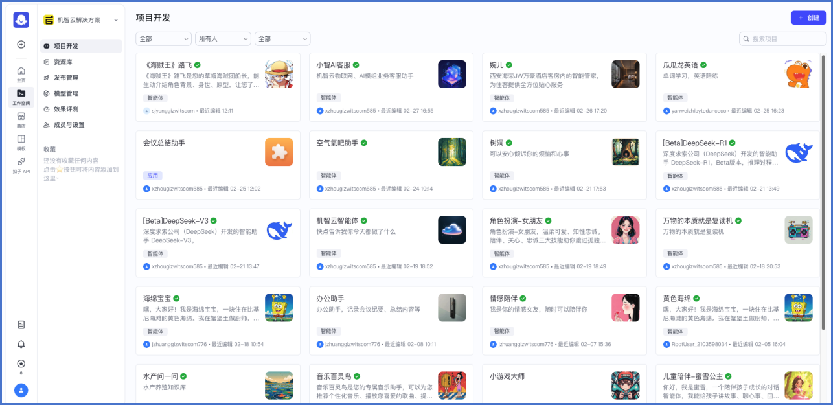The height and width of the screenshot is (405, 833).
Task: Click the blue app logo in the left rail
Action: [x=21, y=20]
